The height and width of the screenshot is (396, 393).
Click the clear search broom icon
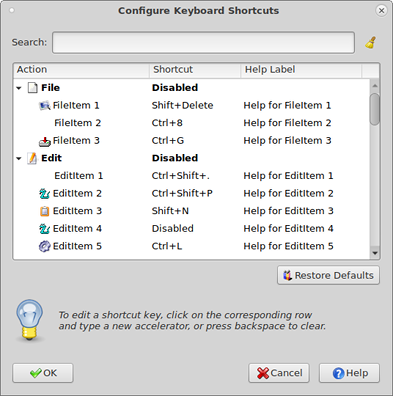point(371,43)
